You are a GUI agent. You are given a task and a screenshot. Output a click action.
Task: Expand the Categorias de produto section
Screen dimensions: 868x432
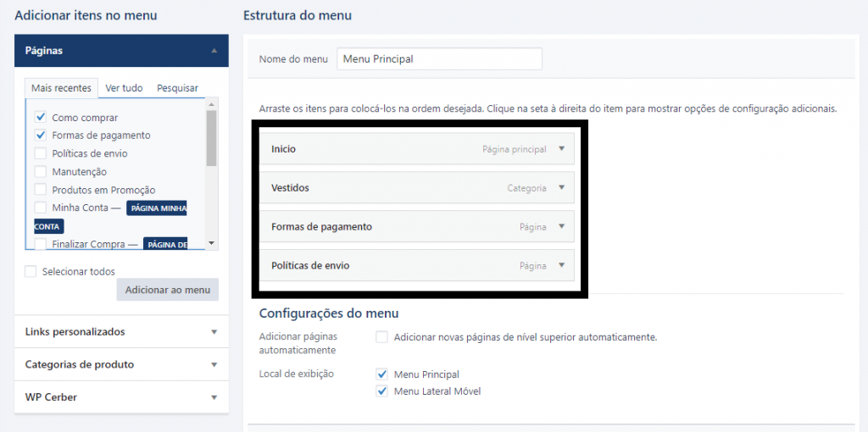(214, 365)
